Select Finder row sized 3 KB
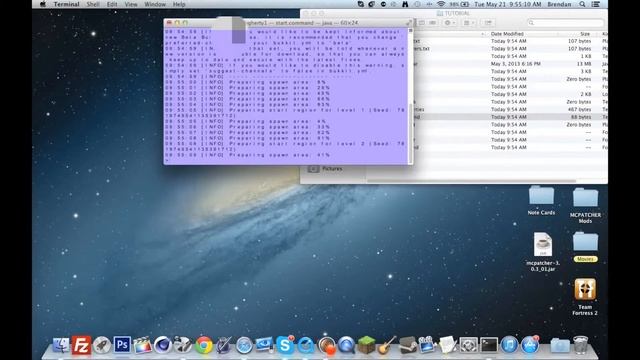 click(510, 71)
